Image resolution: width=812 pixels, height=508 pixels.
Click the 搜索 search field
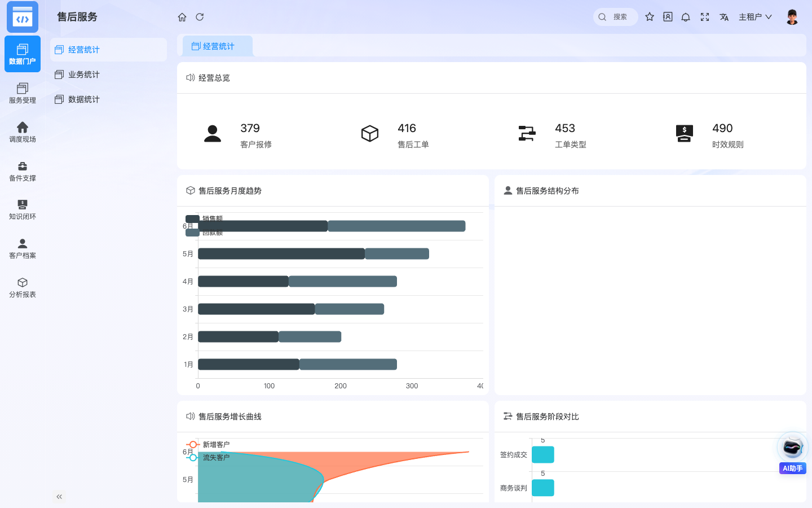pos(616,17)
